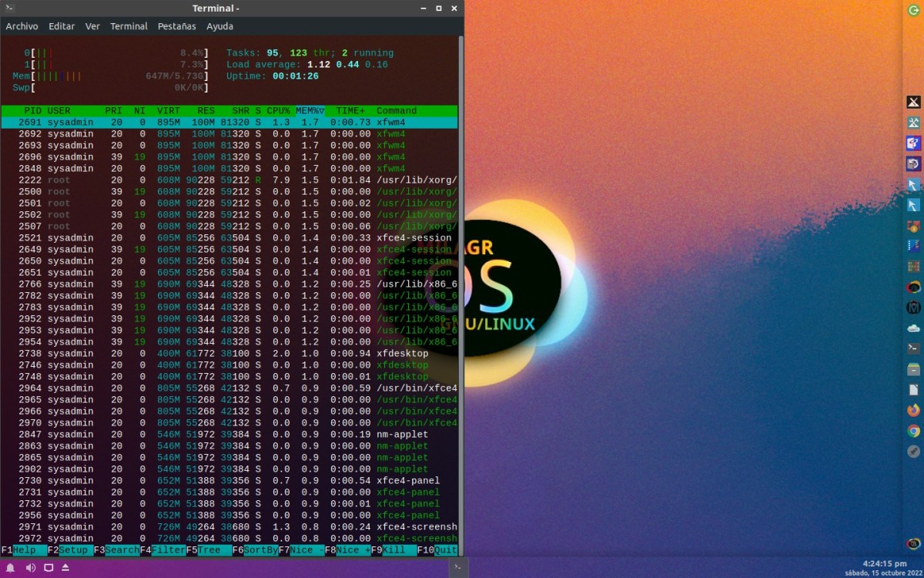Image resolution: width=924 pixels, height=578 pixels.
Task: Open the terminal launcher in the dock
Action: tap(913, 348)
